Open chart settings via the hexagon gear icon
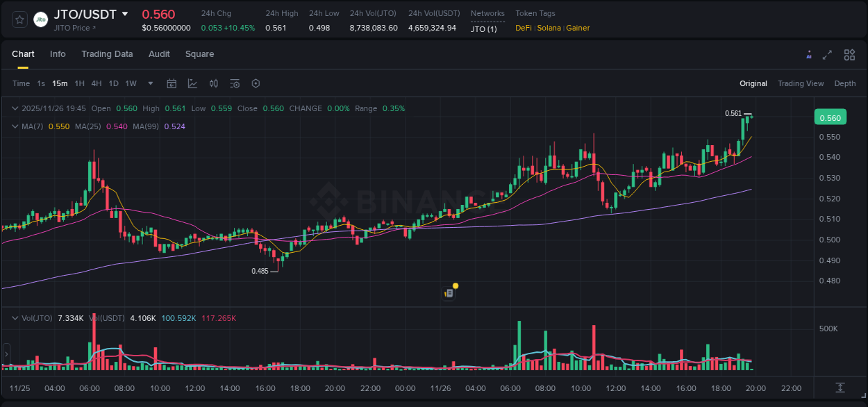This screenshot has width=868, height=407. 256,83
